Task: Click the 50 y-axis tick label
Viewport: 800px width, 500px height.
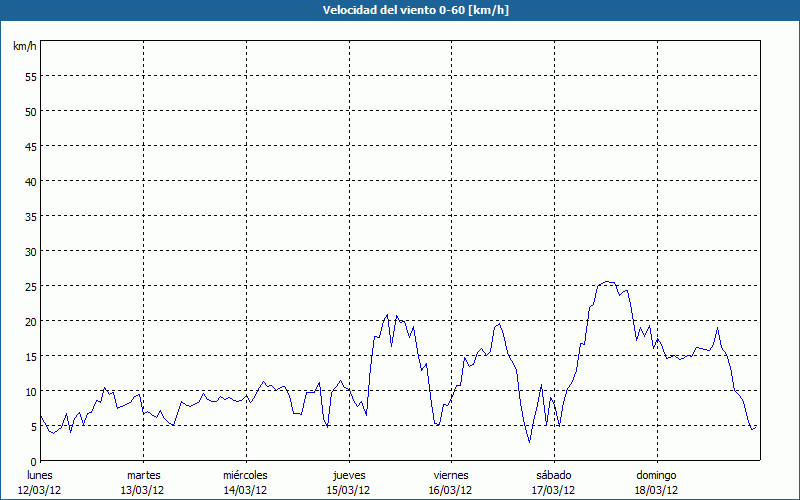Action: click(30, 111)
